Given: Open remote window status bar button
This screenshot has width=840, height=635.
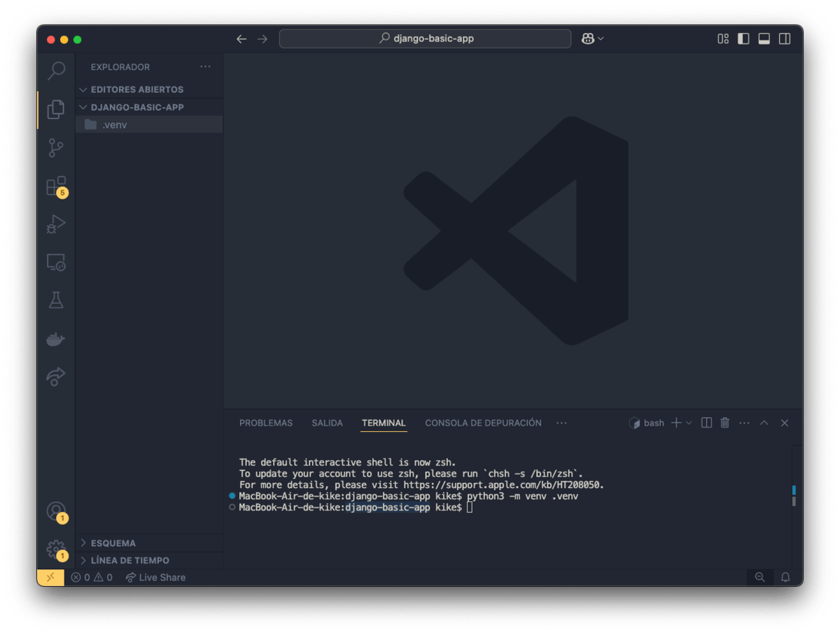Looking at the screenshot, I should [x=50, y=578].
